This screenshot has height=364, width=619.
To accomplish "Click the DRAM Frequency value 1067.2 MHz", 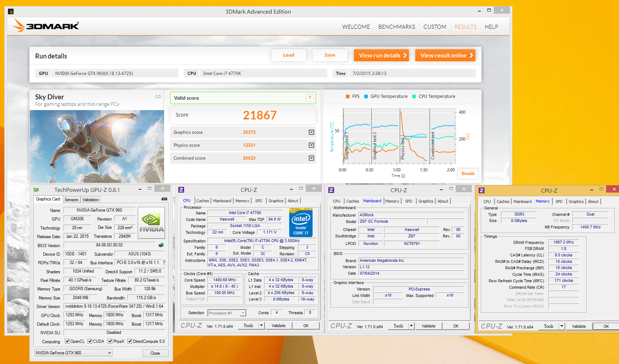I will (x=563, y=242).
